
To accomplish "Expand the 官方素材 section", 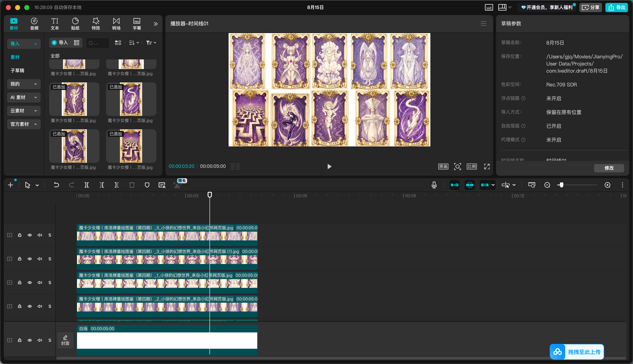I will pos(24,124).
